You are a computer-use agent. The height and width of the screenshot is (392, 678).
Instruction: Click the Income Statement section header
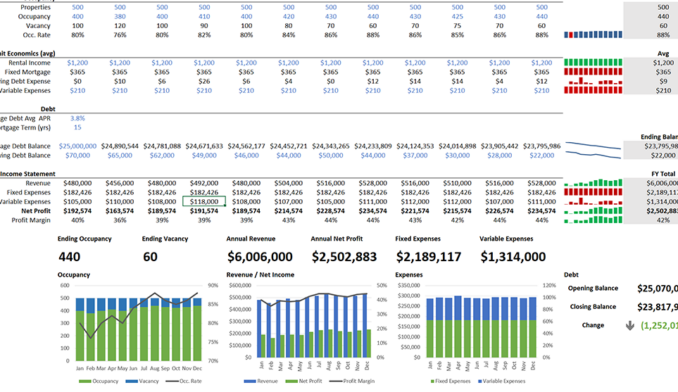tap(28, 174)
